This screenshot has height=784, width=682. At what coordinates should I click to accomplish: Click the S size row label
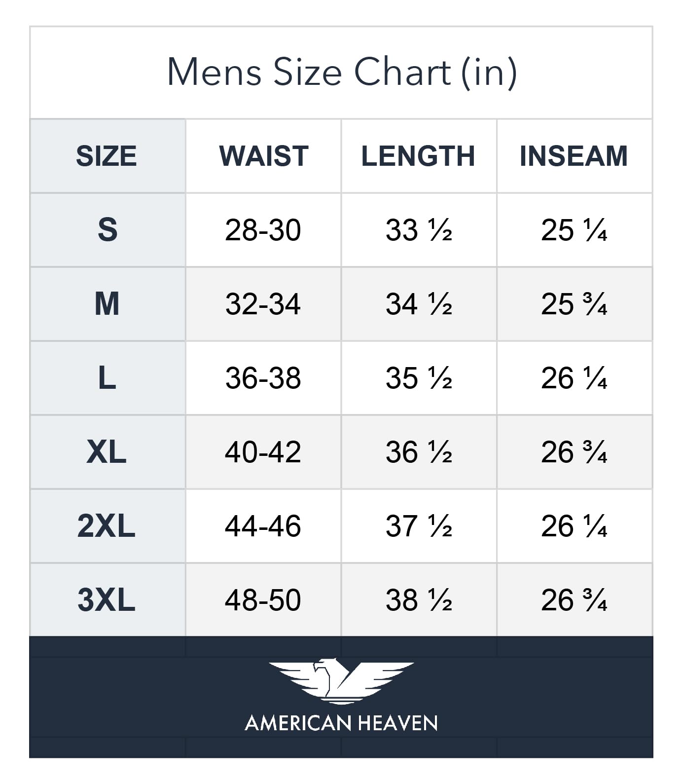point(108,230)
